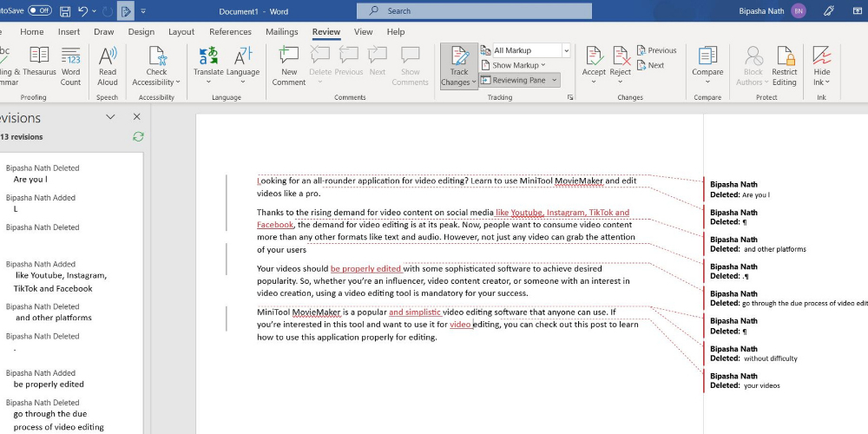Image resolution: width=868 pixels, height=434 pixels.
Task: Click in the Search box
Action: 474,11
